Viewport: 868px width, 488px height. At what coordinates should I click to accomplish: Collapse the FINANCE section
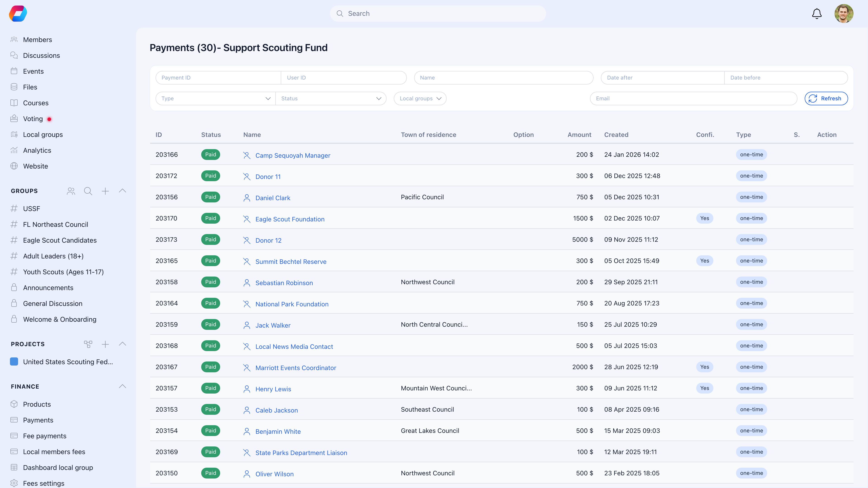coord(122,386)
